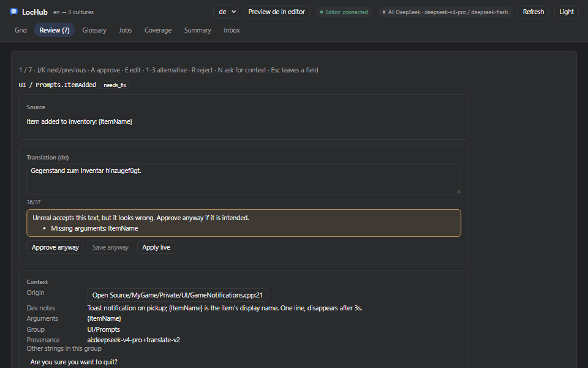Click 'Are you sure you want to quit?' string

pos(74,362)
